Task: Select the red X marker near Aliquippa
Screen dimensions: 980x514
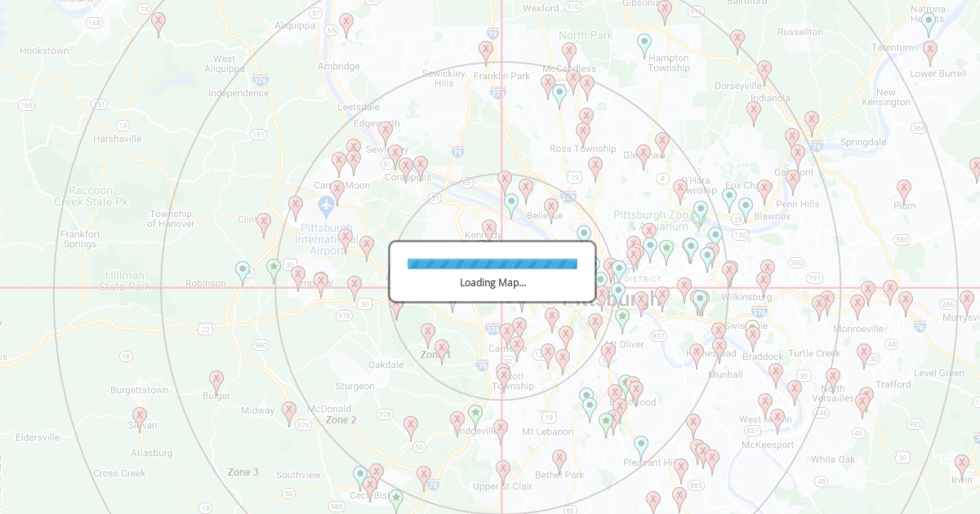Action: pos(346,23)
